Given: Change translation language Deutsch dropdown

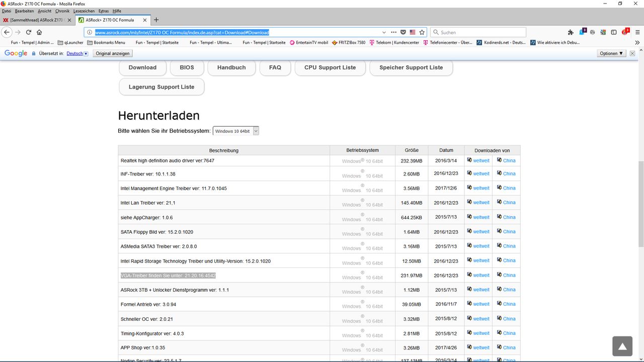Looking at the screenshot, I should point(77,53).
